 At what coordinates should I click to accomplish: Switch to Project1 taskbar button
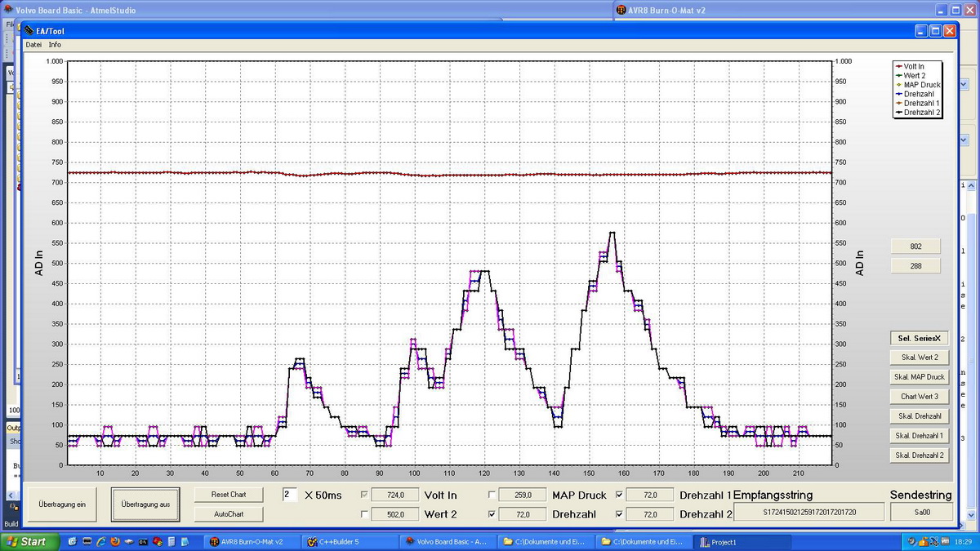point(742,541)
